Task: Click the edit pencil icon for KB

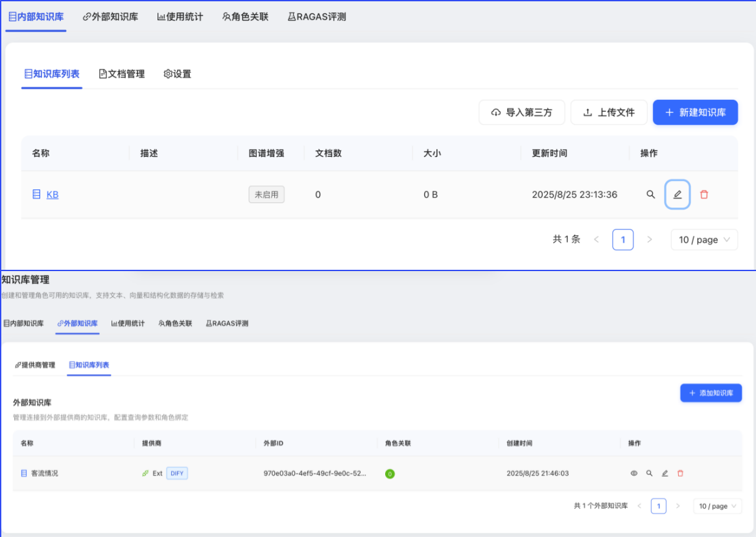Action: coord(677,195)
